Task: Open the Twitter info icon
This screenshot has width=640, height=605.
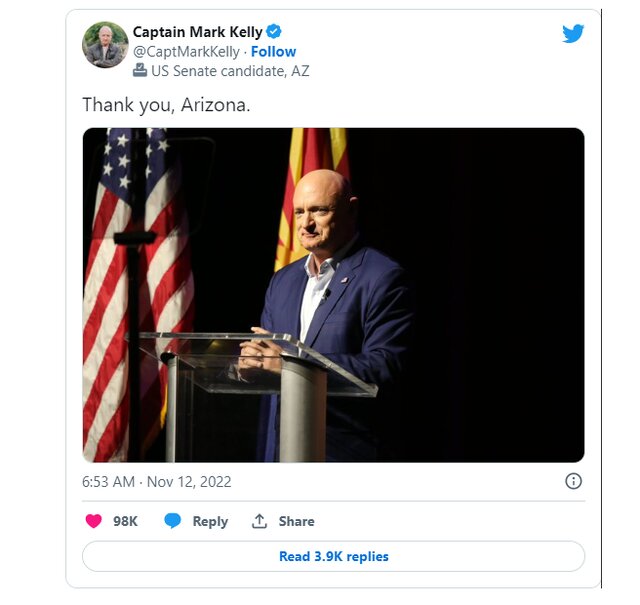Action: pos(573,481)
